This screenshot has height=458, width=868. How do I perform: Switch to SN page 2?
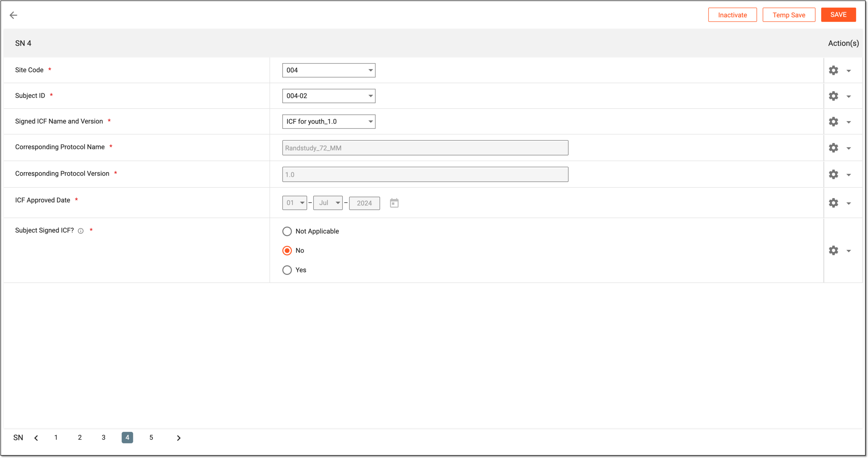80,438
